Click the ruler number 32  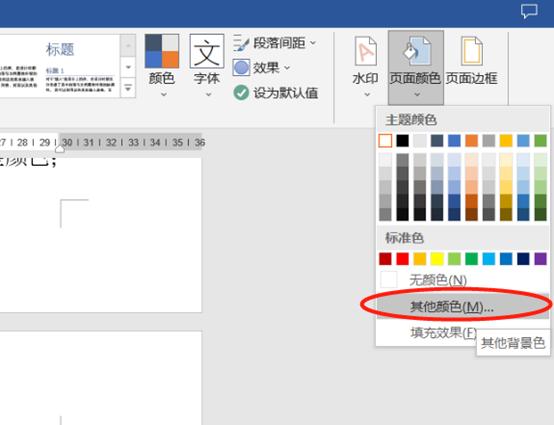pos(111,142)
